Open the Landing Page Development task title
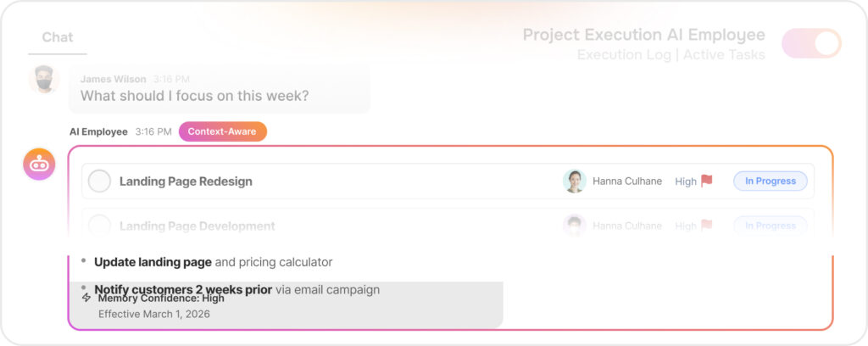 [x=197, y=226]
